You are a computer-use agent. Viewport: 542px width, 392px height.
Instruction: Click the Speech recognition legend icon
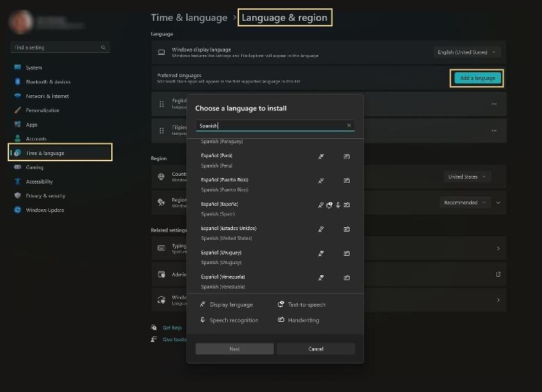203,320
